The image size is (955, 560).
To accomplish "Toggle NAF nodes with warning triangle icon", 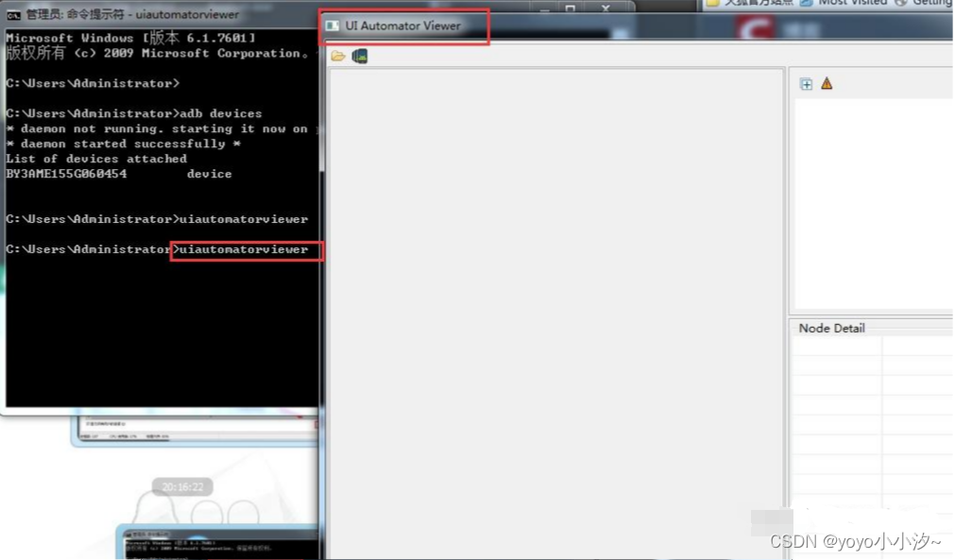I will coord(826,84).
